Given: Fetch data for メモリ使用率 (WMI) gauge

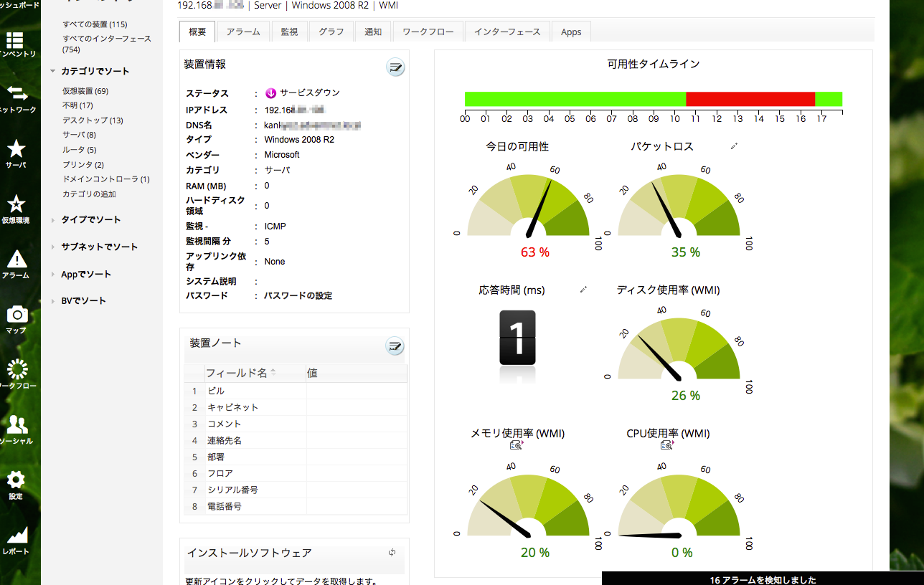Looking at the screenshot, I should pyautogui.click(x=517, y=444).
